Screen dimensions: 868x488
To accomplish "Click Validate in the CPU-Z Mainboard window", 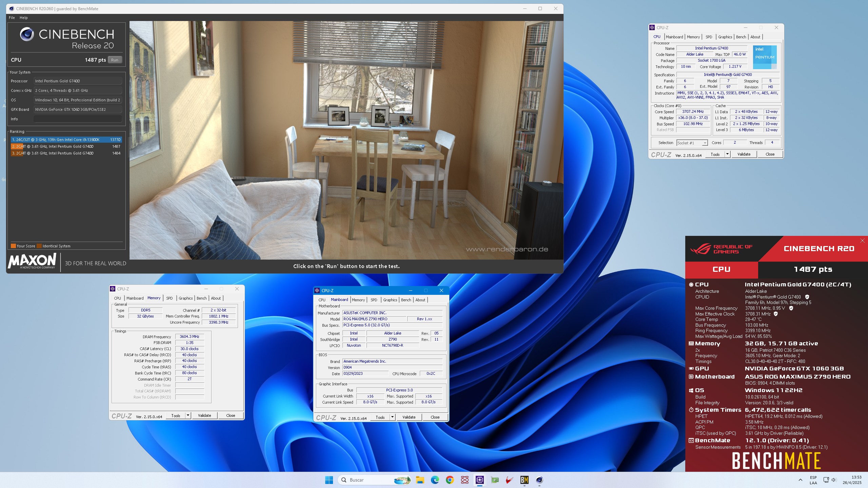I will (x=409, y=417).
